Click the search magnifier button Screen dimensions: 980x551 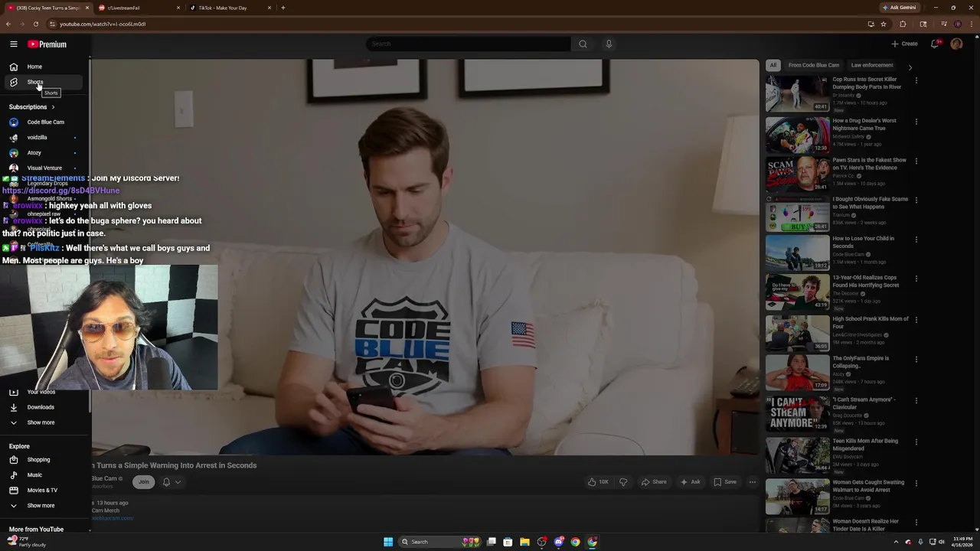tap(583, 44)
